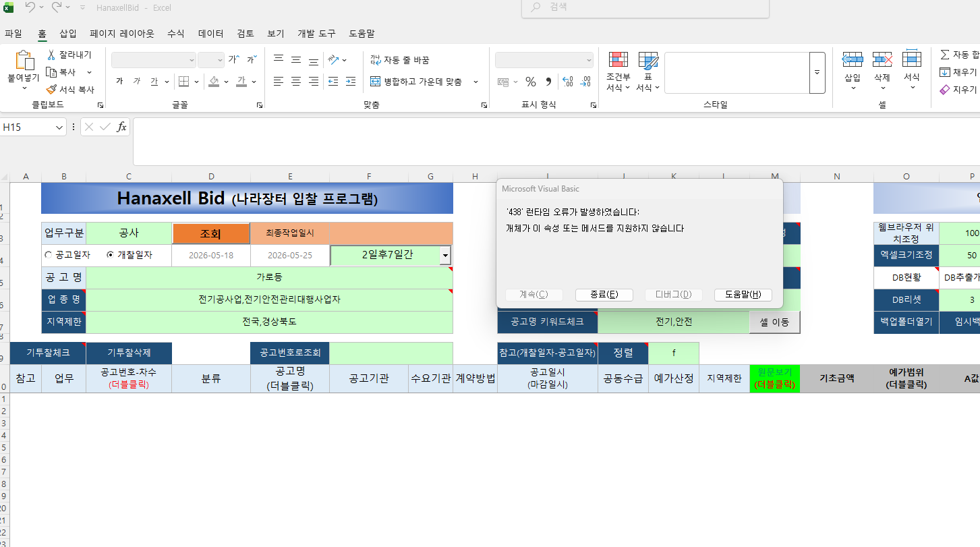Open the Name Box dropdown arrow
Screen dimensions: 980x547
pyautogui.click(x=59, y=127)
